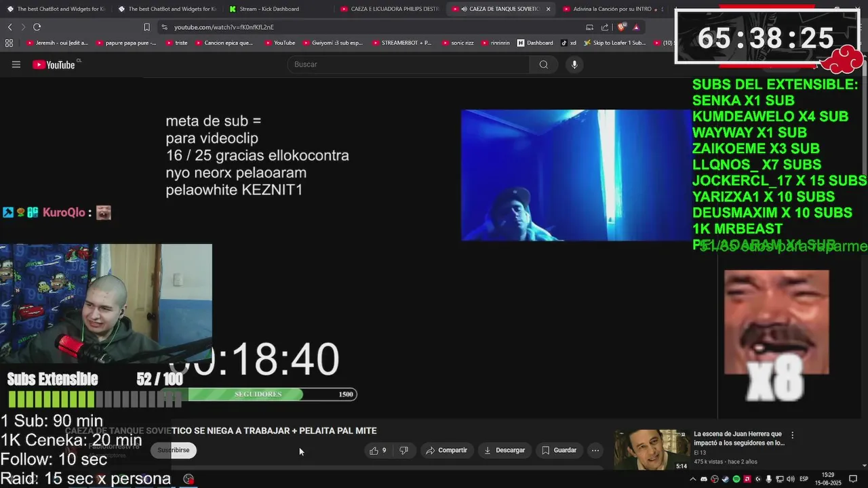Bookmark this page using the bookmark icon
This screenshot has height=488, width=868.
point(146,27)
